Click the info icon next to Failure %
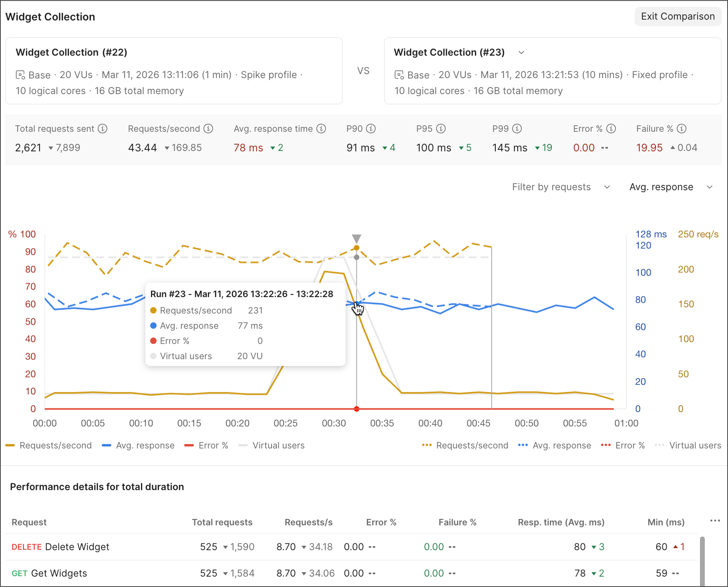 682,129
